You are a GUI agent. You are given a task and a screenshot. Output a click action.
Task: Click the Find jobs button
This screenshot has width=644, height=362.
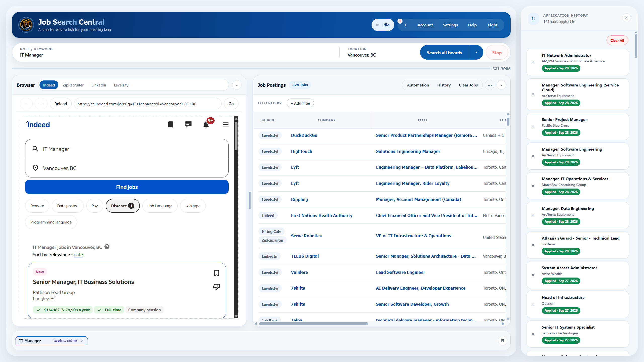point(127,187)
